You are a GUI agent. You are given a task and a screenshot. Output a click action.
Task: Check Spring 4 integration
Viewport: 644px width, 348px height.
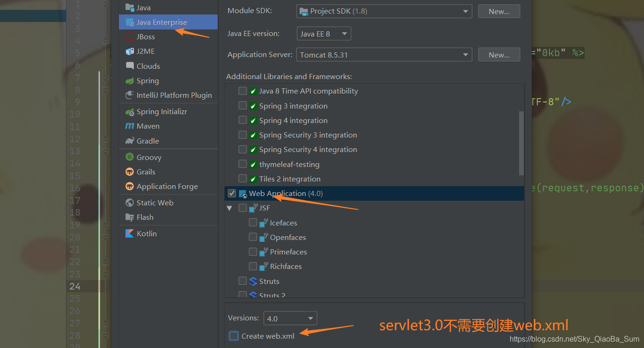click(x=242, y=120)
